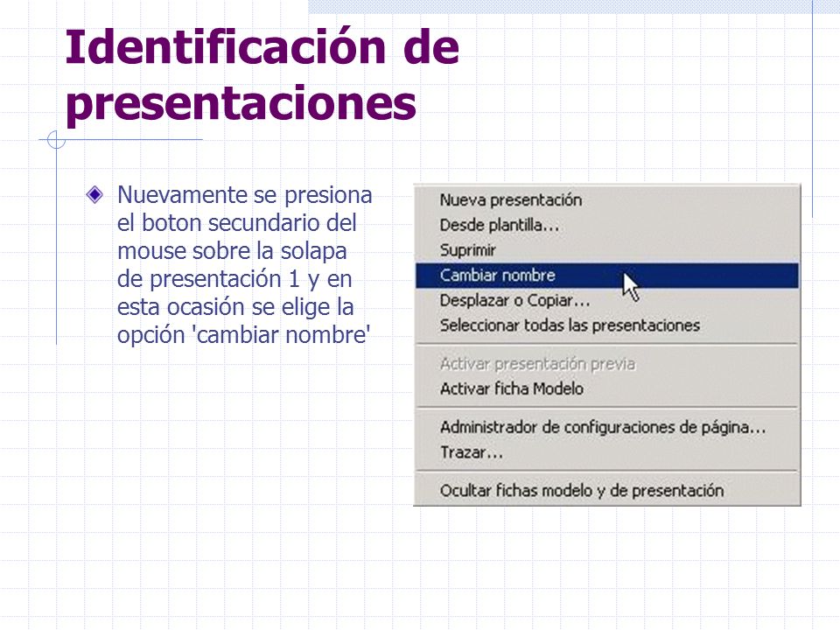Select the highlighted 'Cambiar nombre' option
This screenshot has height=630, width=840.
coord(607,276)
